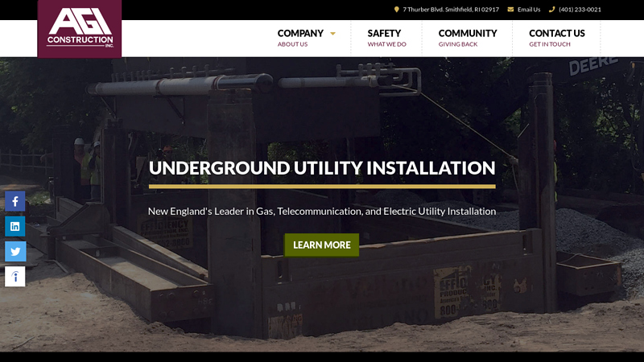Open the Twitter social icon
This screenshot has height=362, width=644.
15,251
